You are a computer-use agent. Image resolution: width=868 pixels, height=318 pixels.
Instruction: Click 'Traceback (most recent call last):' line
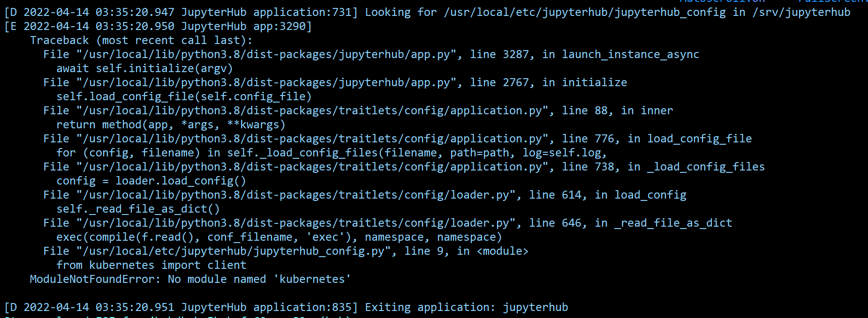tap(141, 40)
